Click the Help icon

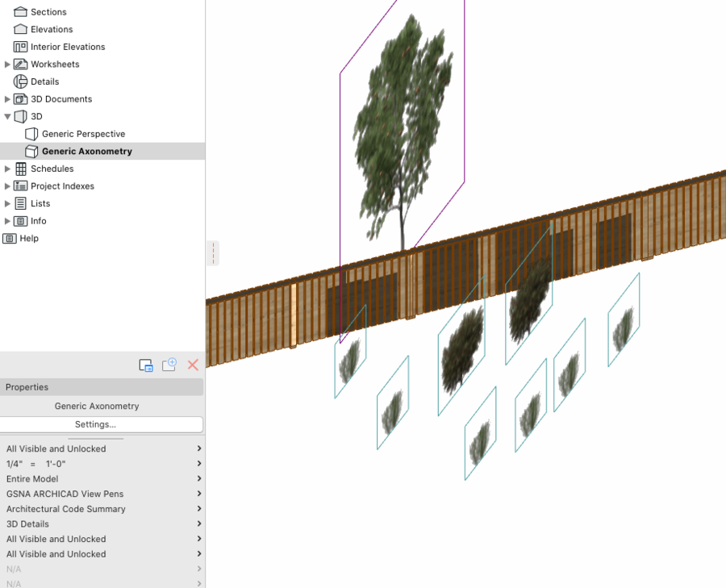point(10,239)
